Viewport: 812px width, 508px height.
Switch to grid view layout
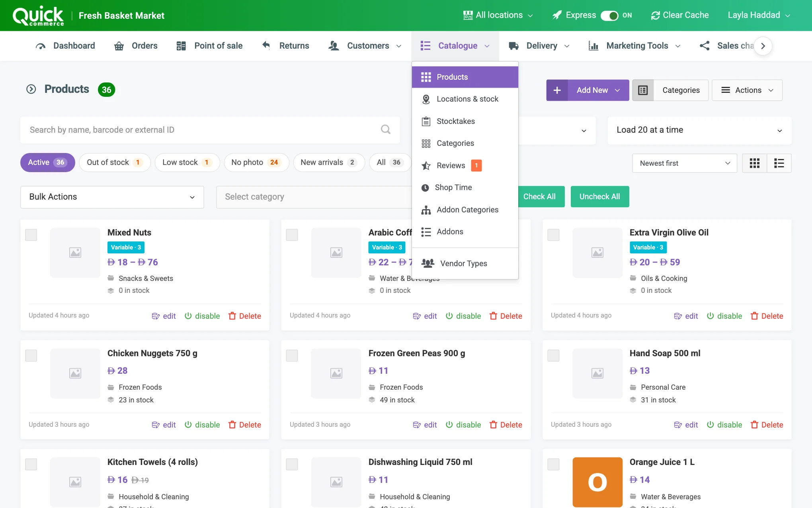click(x=754, y=163)
